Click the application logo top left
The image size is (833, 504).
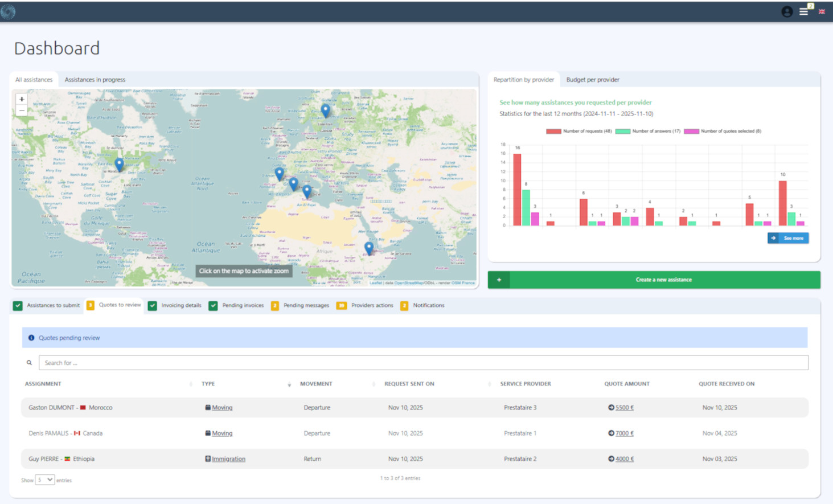(8, 12)
